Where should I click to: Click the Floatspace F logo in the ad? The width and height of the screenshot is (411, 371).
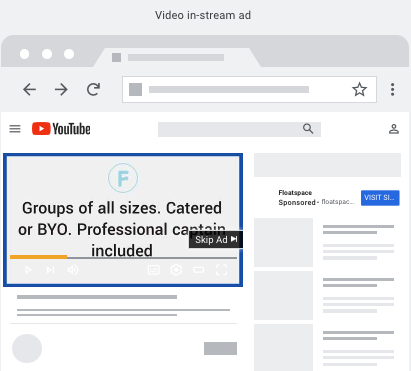[x=123, y=178]
